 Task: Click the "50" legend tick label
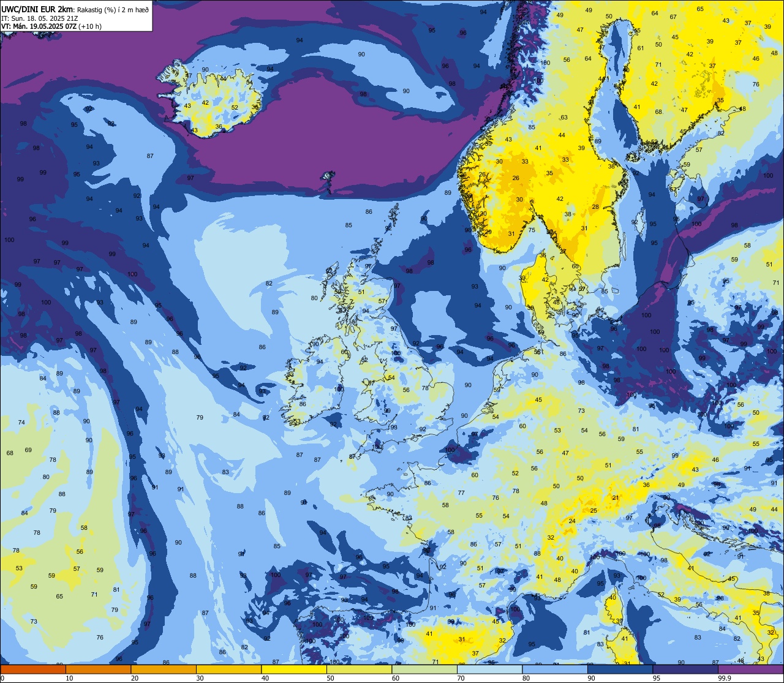pyautogui.click(x=330, y=678)
